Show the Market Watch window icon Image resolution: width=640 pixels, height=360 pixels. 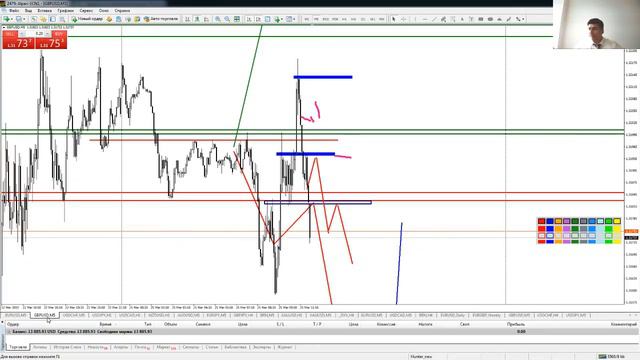(x=34, y=19)
